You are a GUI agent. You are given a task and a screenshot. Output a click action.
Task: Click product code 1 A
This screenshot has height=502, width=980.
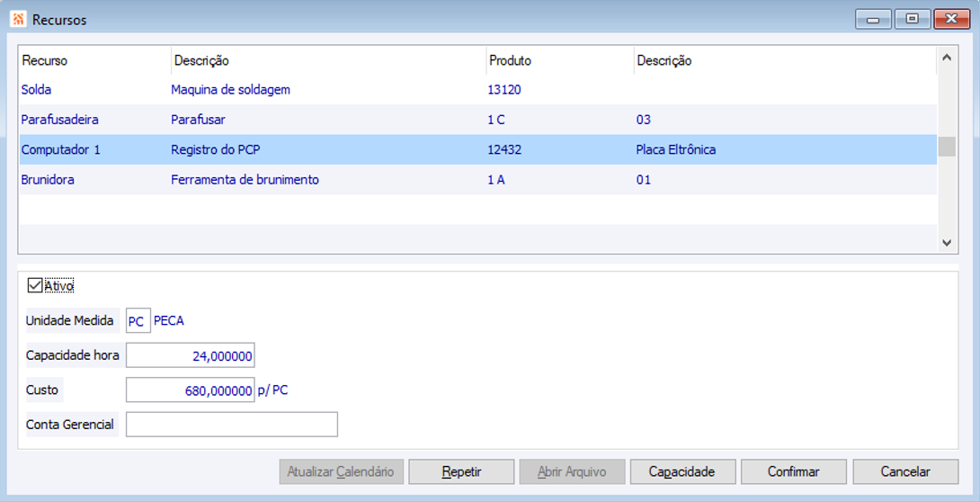click(x=496, y=179)
